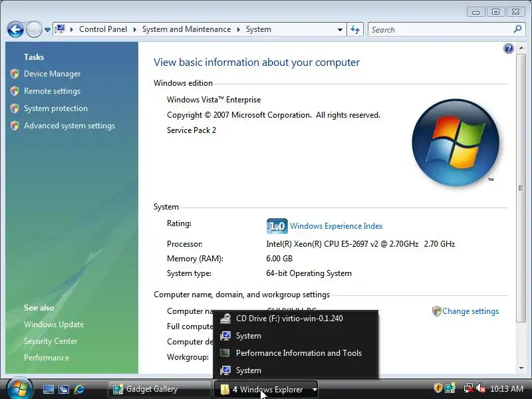Viewport: 532px width, 399px height.
Task: Click into the Search field
Action: point(441,29)
